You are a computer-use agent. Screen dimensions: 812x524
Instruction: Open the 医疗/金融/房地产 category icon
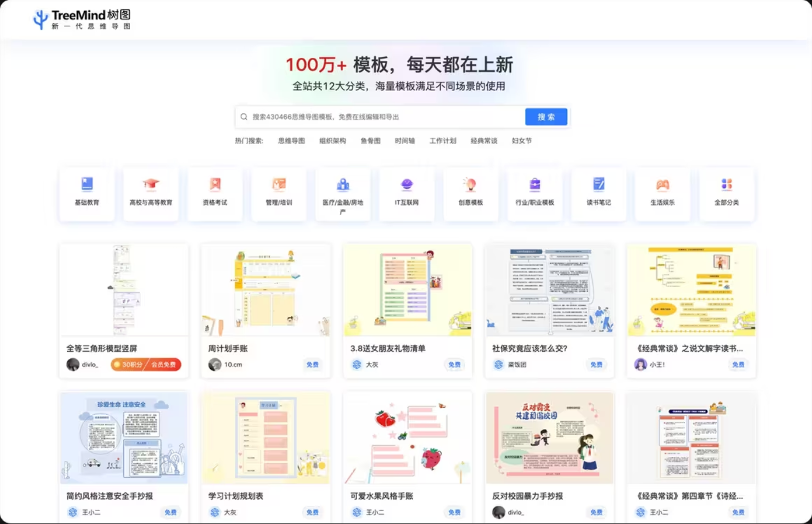342,194
